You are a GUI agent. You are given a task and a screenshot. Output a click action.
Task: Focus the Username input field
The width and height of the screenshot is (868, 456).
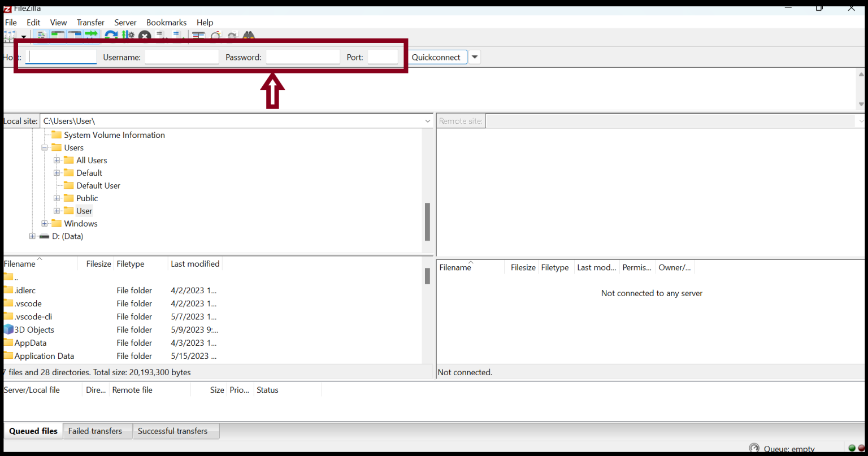coord(181,57)
